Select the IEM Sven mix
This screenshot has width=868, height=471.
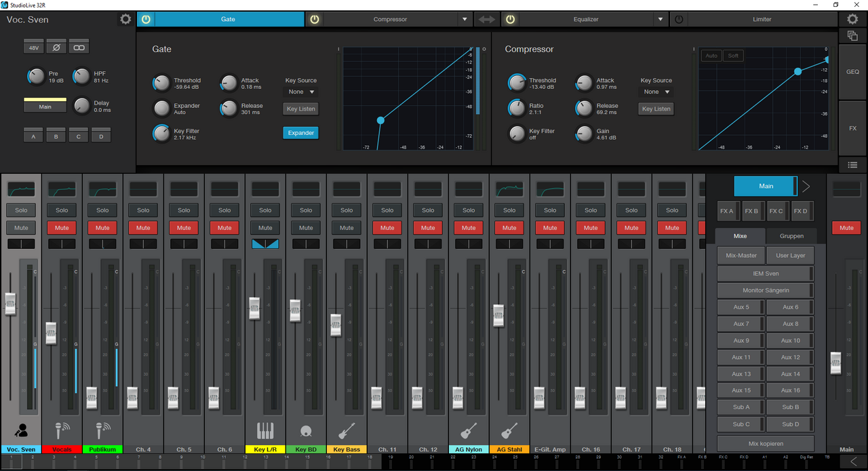tap(766, 274)
